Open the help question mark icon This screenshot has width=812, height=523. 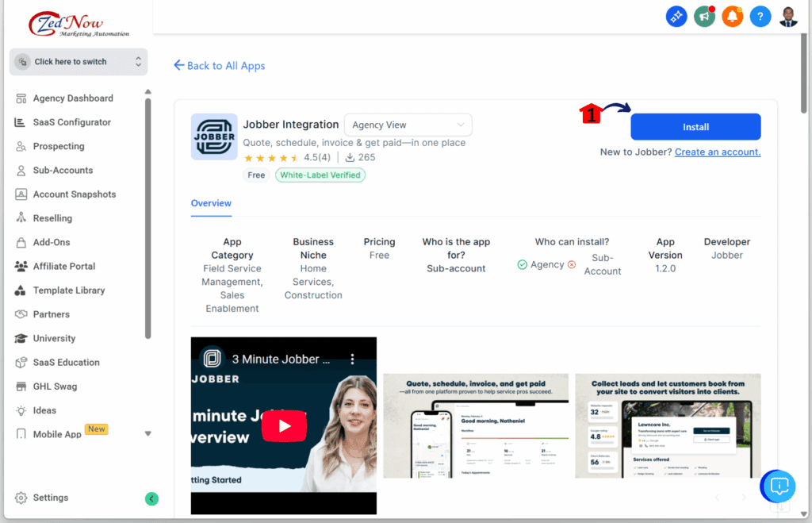tap(760, 16)
